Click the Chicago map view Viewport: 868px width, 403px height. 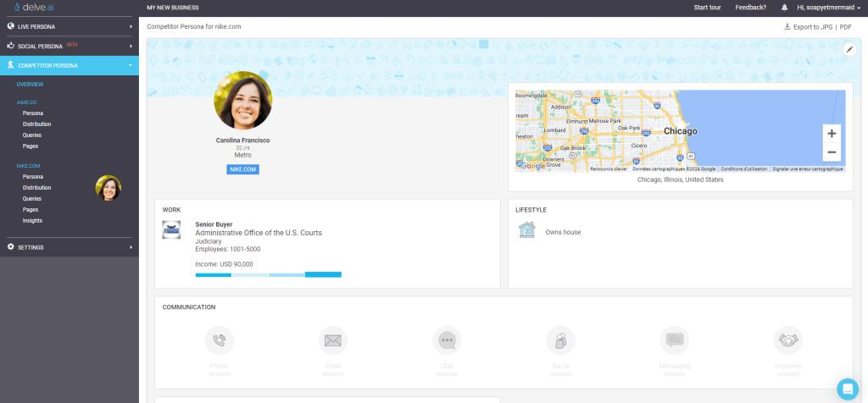point(681,131)
